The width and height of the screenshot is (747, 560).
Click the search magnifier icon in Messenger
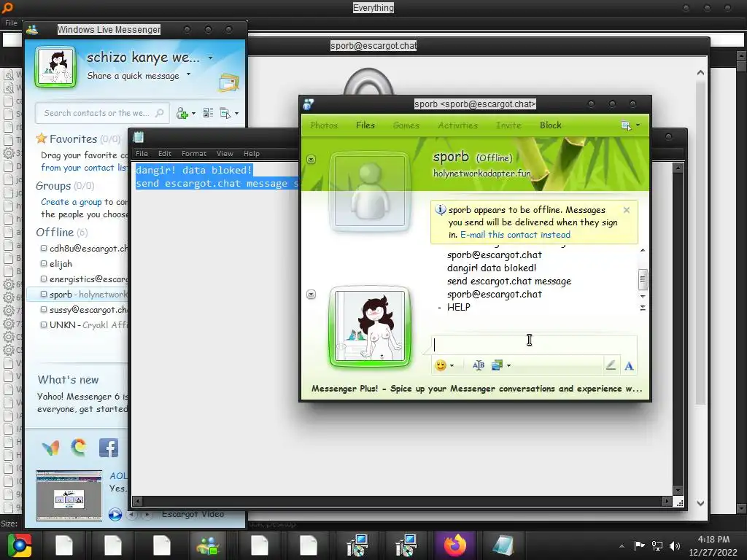tap(160, 113)
